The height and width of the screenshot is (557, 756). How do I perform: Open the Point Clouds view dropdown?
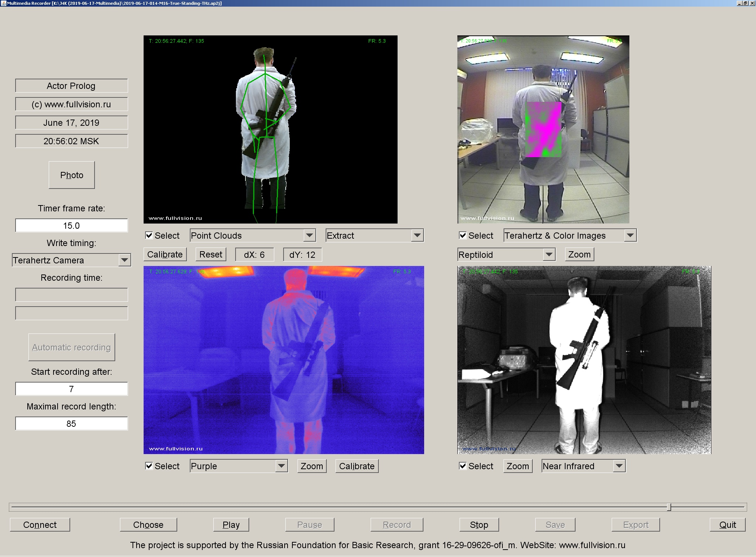tap(252, 235)
